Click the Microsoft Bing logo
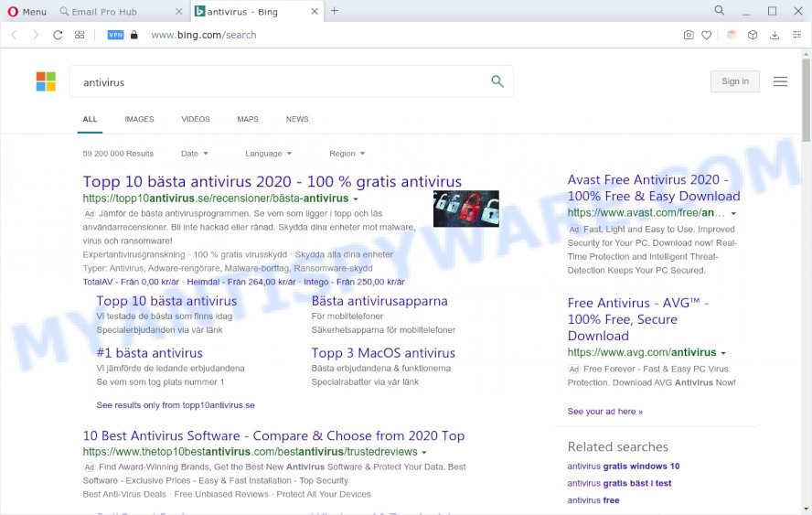This screenshot has width=812, height=515. pyautogui.click(x=46, y=81)
